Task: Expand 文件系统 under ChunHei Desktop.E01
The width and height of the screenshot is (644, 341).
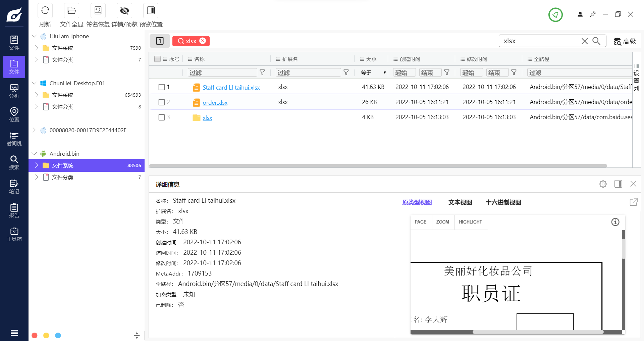Action: pos(37,95)
